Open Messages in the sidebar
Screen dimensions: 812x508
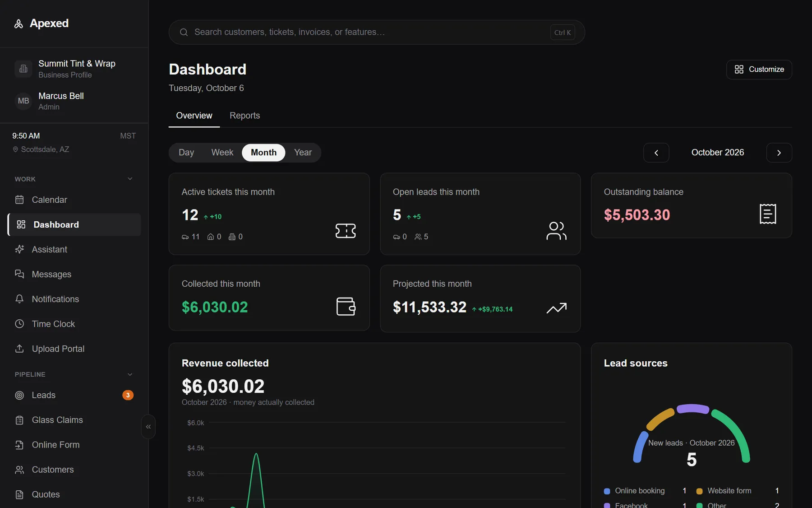(74, 274)
